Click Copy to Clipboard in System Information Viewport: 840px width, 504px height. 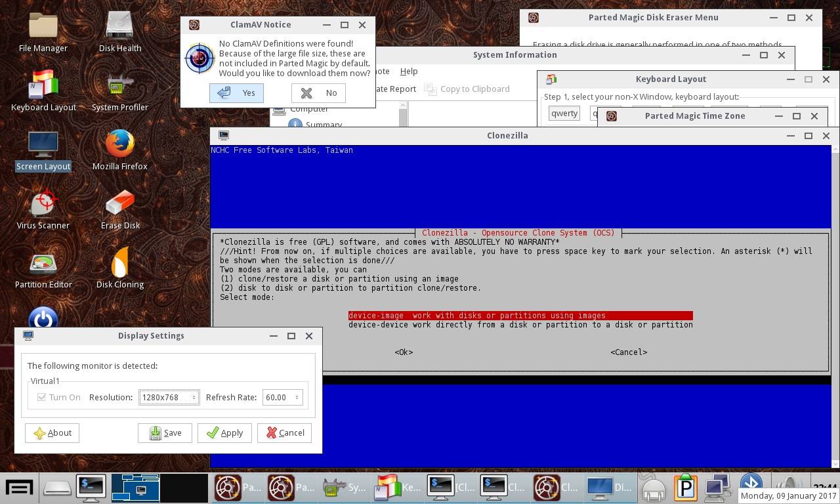pyautogui.click(x=467, y=89)
